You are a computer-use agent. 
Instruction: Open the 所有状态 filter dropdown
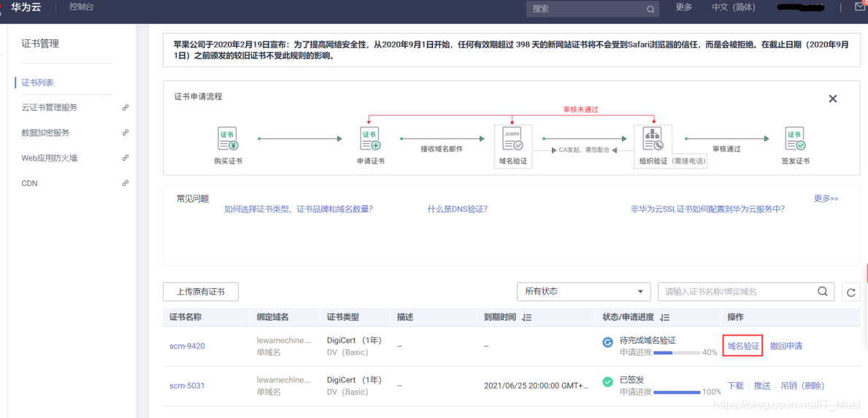coord(583,291)
